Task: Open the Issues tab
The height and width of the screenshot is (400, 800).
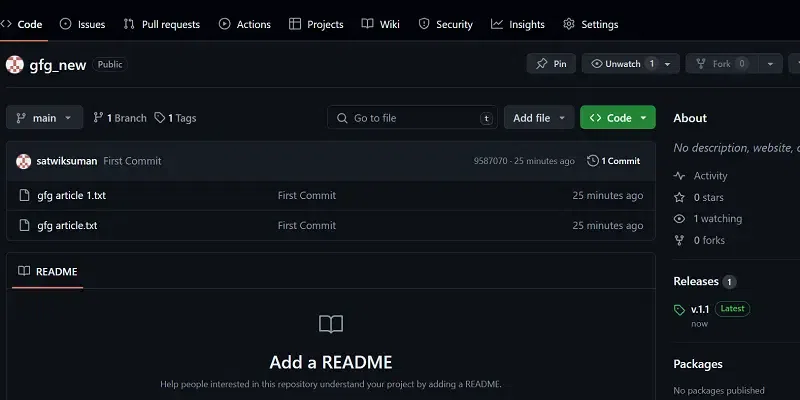Action: point(82,24)
